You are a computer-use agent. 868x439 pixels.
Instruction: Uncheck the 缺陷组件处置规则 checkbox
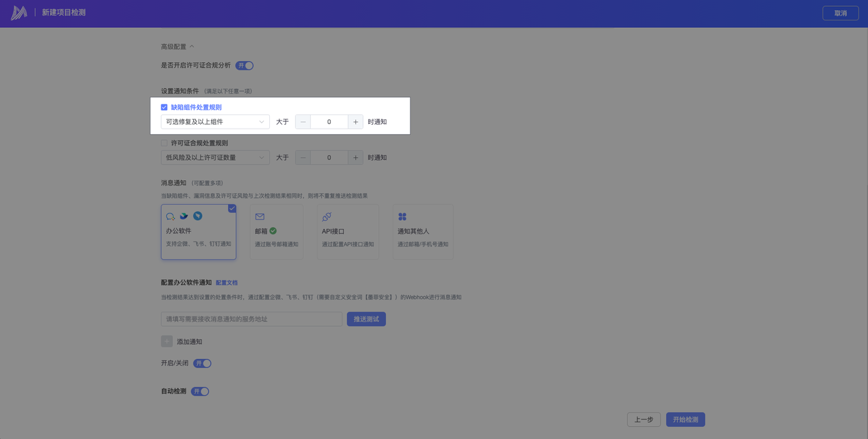(164, 107)
